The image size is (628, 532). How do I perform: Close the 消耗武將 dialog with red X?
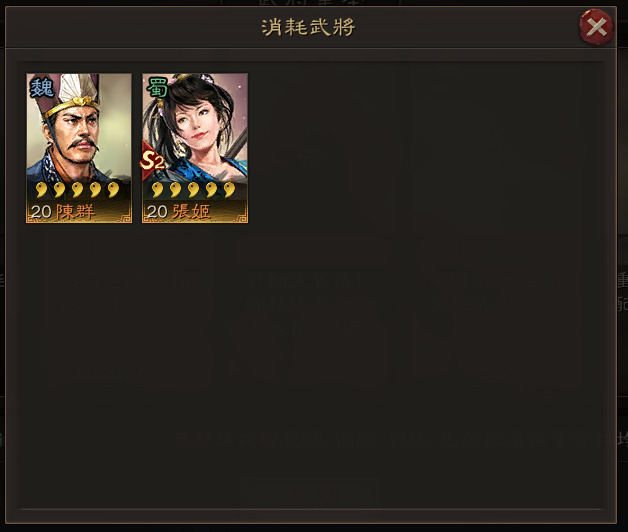point(596,27)
